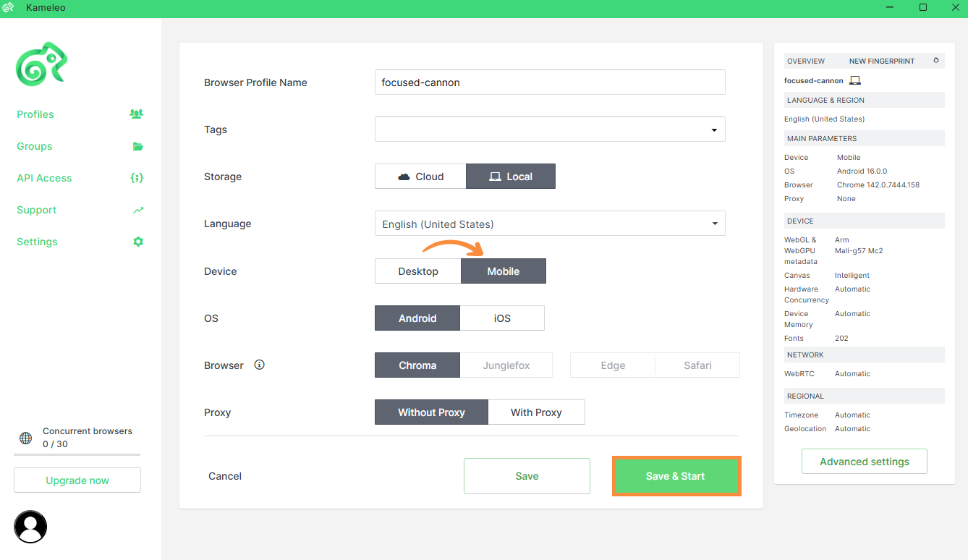Click the Kameleo chameleon logo in sidebar
Viewport: 968px width, 560px height.
[x=41, y=64]
